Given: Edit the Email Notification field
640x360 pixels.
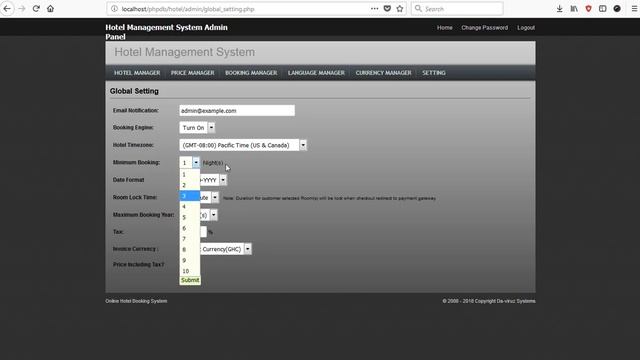Looking at the screenshot, I should (237, 111).
